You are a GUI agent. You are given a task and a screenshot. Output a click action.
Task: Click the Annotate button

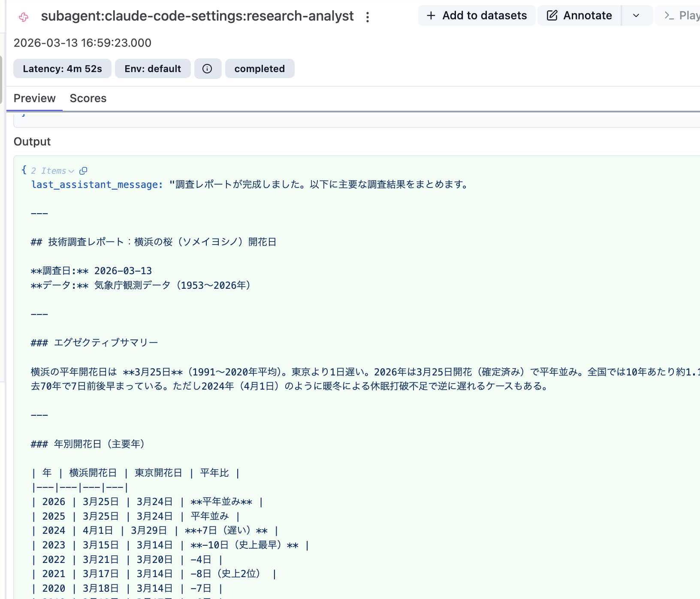[x=579, y=15]
